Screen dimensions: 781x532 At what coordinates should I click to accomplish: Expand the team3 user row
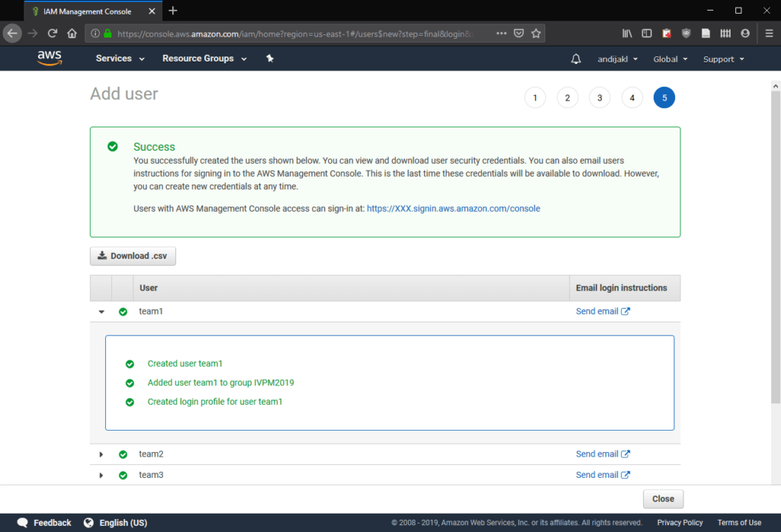[101, 475]
